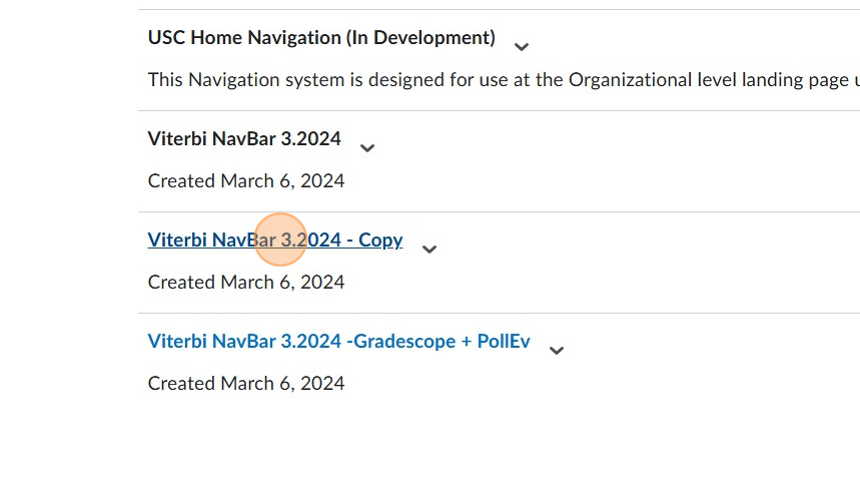The image size is (860, 482).
Task: Click the Gradescope + PollEv navbar chevron icon
Action: [556, 350]
